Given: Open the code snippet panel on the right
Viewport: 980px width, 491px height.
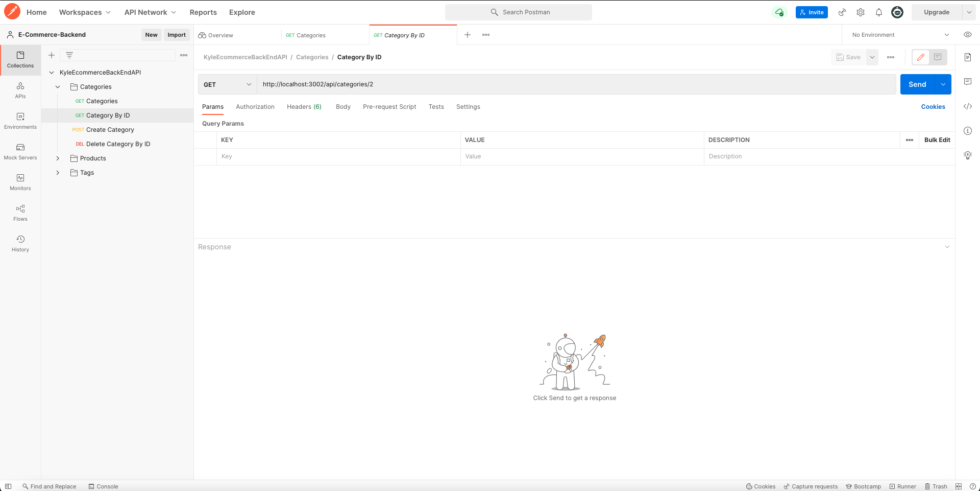Looking at the screenshot, I should click(968, 106).
